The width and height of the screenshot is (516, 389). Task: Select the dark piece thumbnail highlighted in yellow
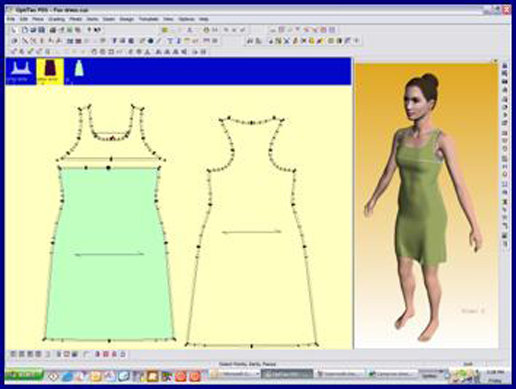tap(50, 71)
